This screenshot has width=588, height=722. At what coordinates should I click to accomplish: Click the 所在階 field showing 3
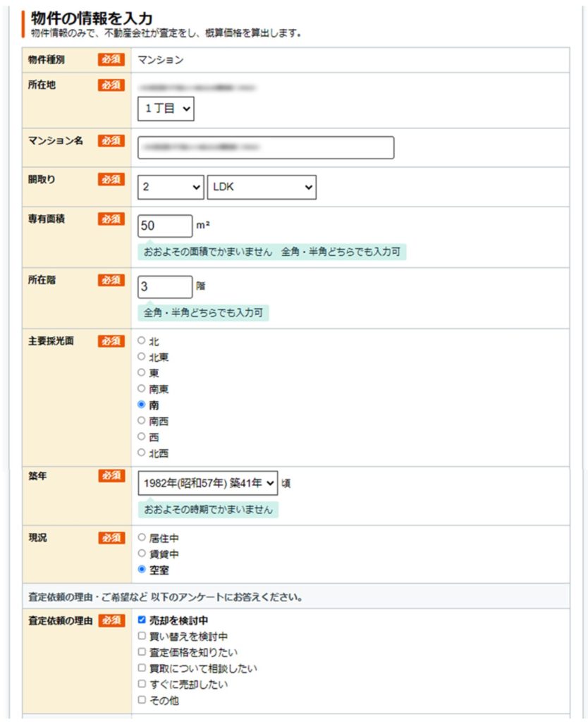(x=165, y=287)
